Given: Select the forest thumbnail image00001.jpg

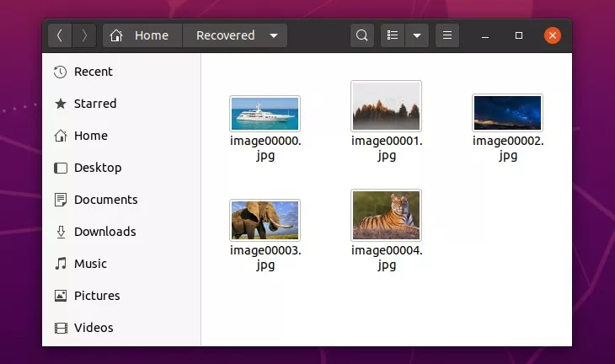Looking at the screenshot, I should click(387, 106).
